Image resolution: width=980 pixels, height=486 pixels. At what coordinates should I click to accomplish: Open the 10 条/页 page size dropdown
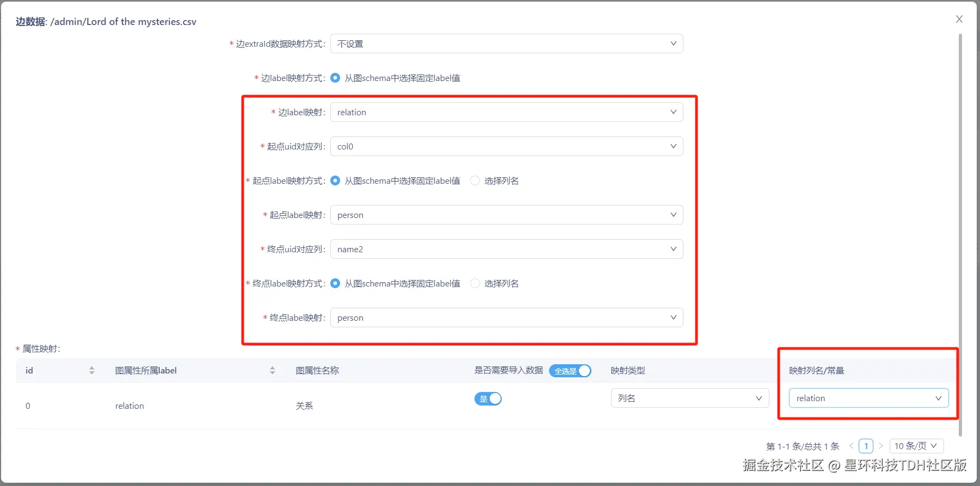pos(916,446)
